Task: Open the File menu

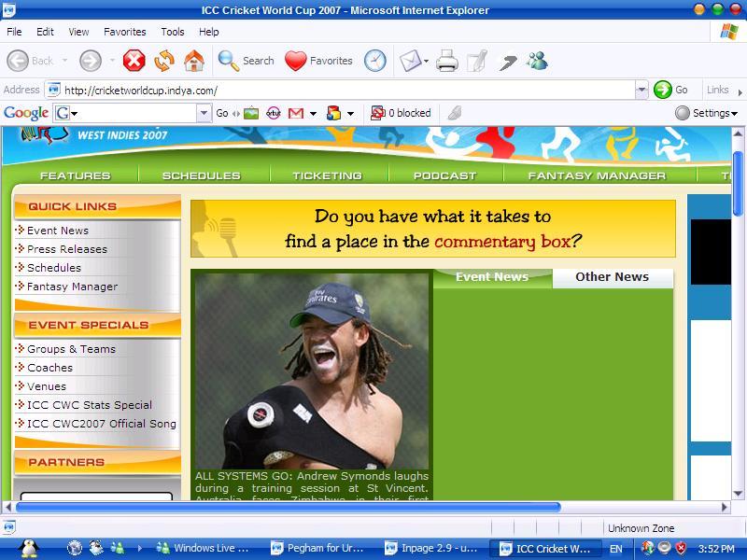Action: coord(14,32)
